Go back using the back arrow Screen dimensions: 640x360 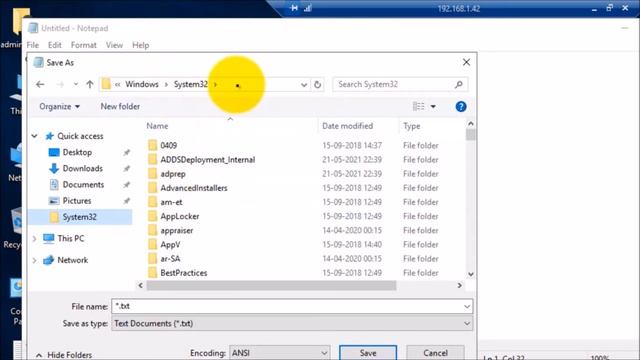point(40,84)
